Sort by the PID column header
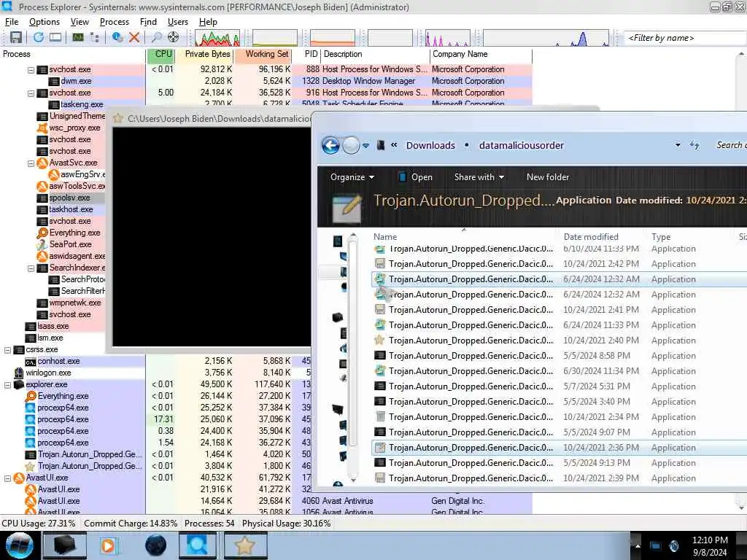Viewport: 747px width, 560px height. click(306, 54)
